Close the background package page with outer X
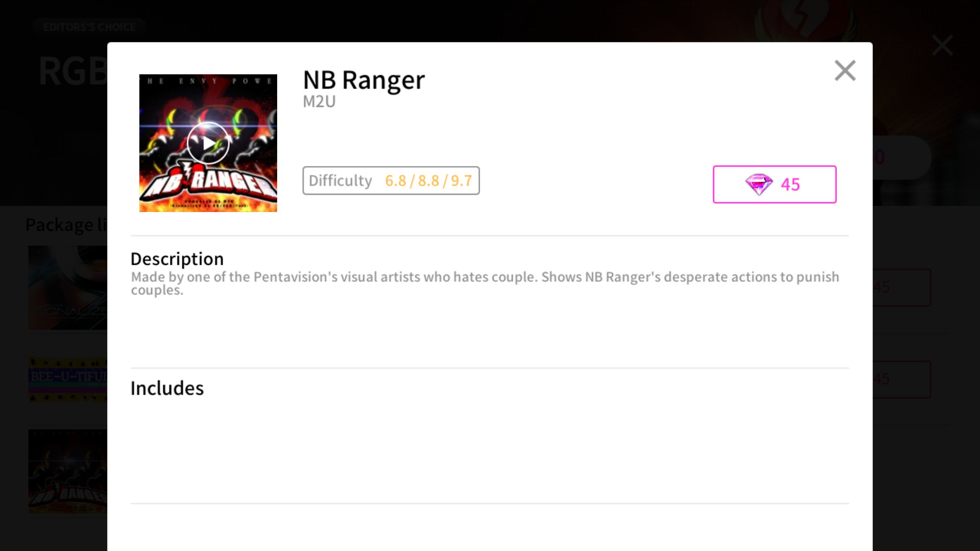980x551 pixels. point(942,46)
